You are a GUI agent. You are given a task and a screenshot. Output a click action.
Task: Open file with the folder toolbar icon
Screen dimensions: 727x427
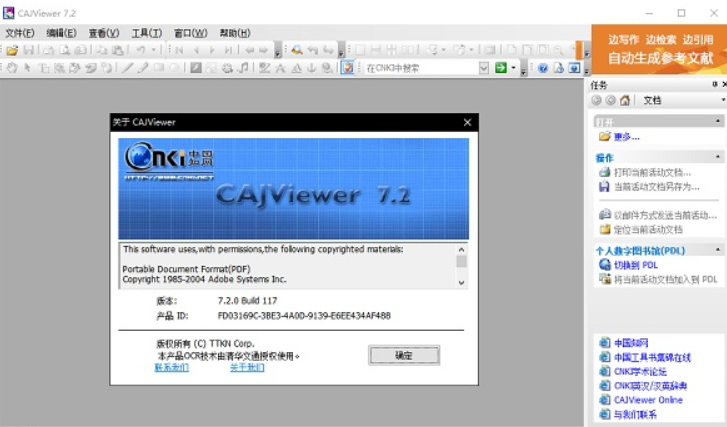point(13,50)
